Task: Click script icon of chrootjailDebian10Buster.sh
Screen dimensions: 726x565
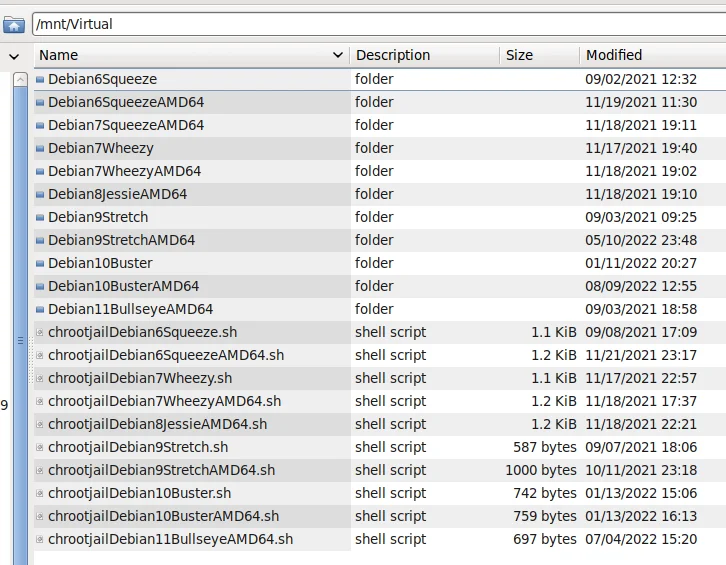Action: pos(40,493)
